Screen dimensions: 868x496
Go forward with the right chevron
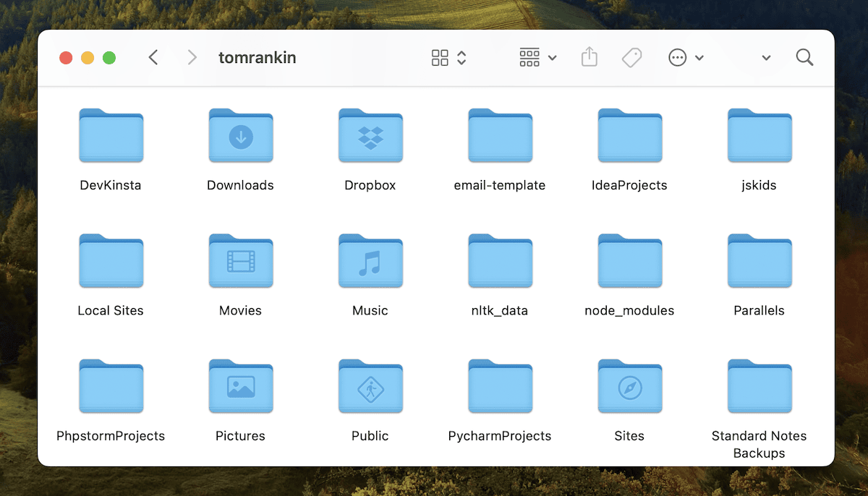pos(192,57)
